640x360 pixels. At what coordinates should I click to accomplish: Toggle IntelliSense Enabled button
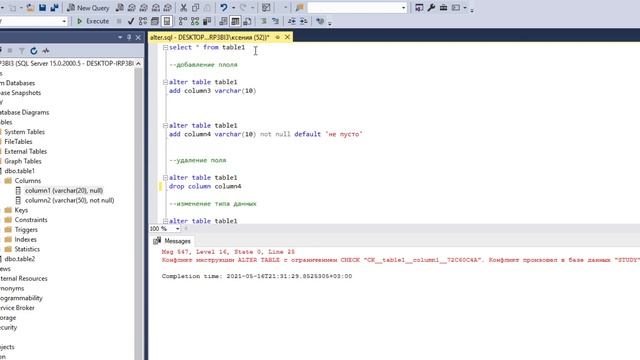[x=167, y=21]
